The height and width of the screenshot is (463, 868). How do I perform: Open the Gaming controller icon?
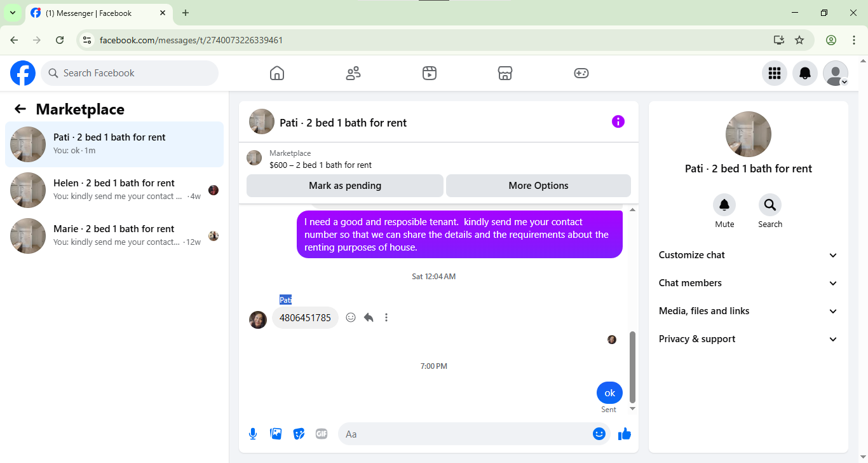point(581,73)
